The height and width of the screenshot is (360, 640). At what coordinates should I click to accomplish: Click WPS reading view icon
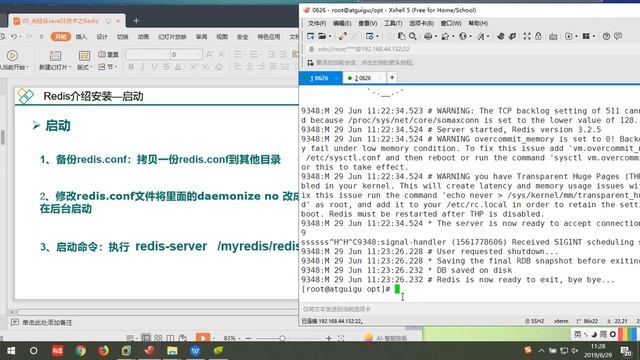tap(170, 338)
